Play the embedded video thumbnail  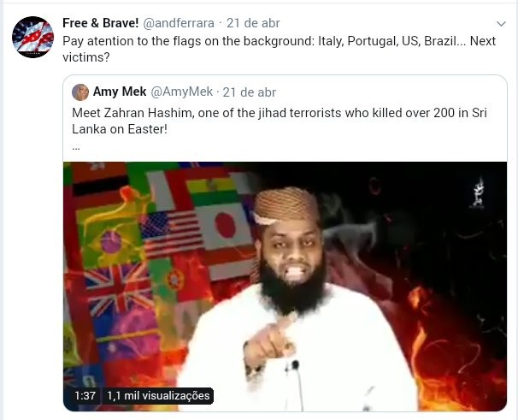(285, 287)
